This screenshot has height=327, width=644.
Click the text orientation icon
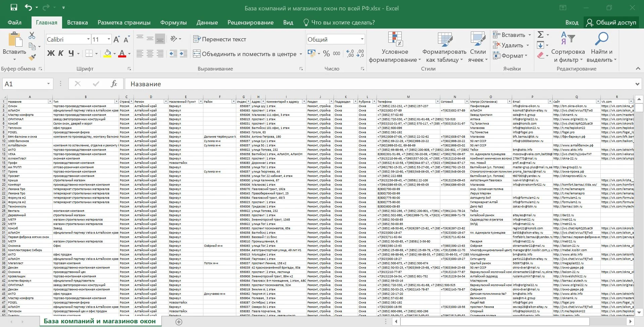point(174,39)
